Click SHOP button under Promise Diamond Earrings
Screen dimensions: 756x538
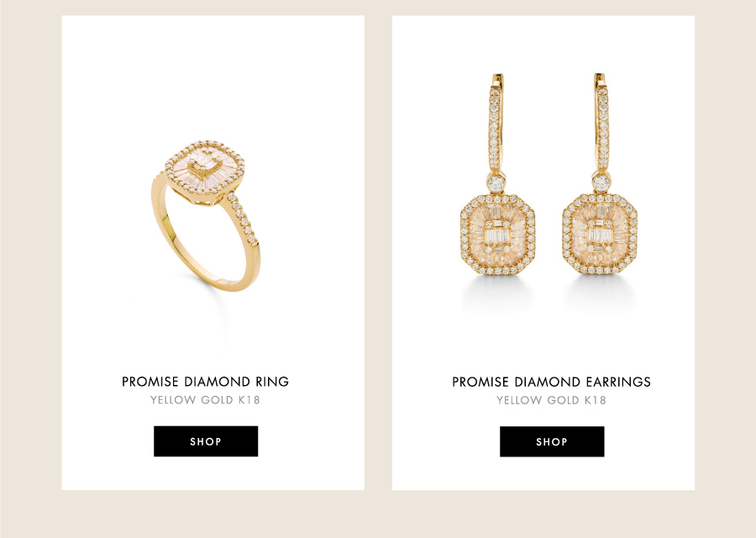pos(552,441)
